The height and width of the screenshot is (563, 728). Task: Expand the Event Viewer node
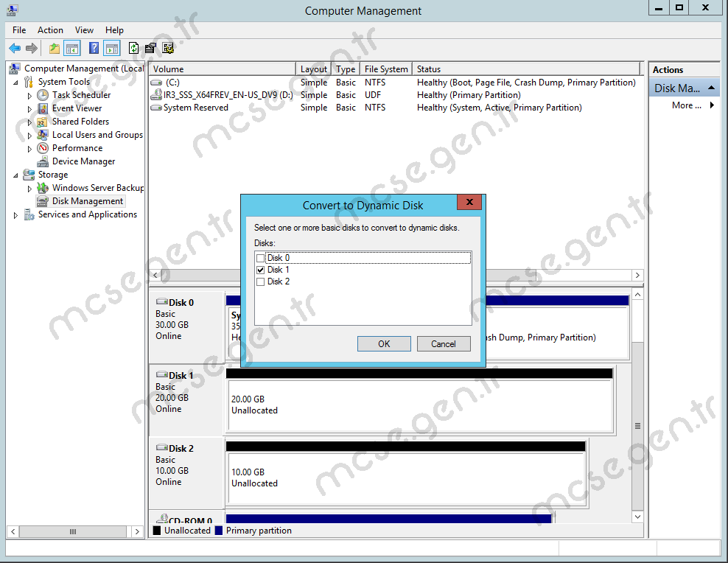(29, 109)
